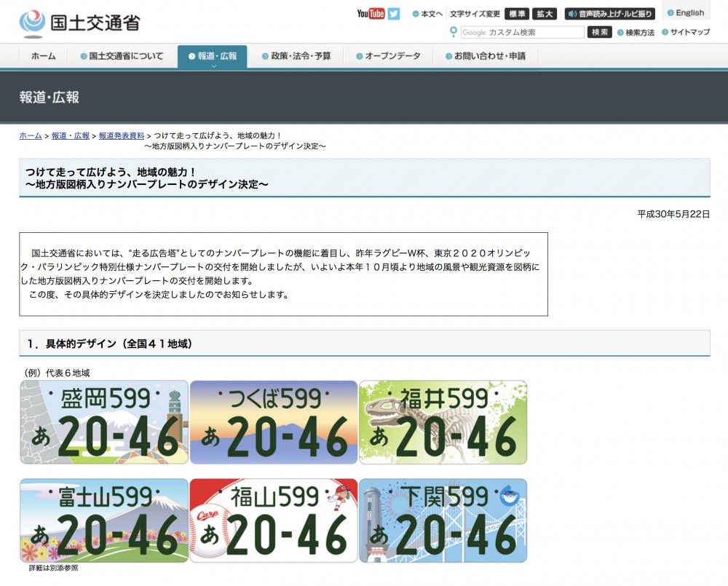Click the 国土交通省 logo
Viewport: 728px width, 586px height.
[x=79, y=23]
